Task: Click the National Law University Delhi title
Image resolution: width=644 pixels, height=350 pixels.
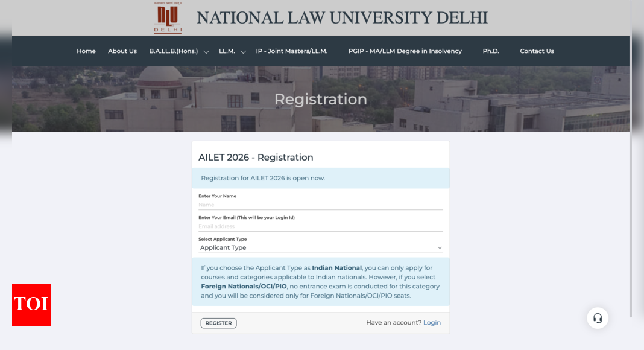Action: pos(342,18)
